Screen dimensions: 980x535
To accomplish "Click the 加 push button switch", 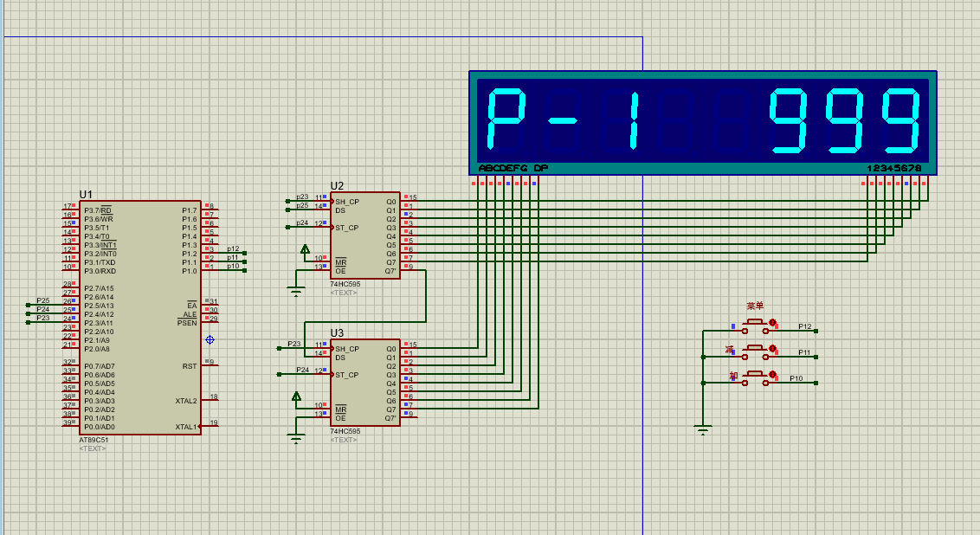I will (x=755, y=378).
